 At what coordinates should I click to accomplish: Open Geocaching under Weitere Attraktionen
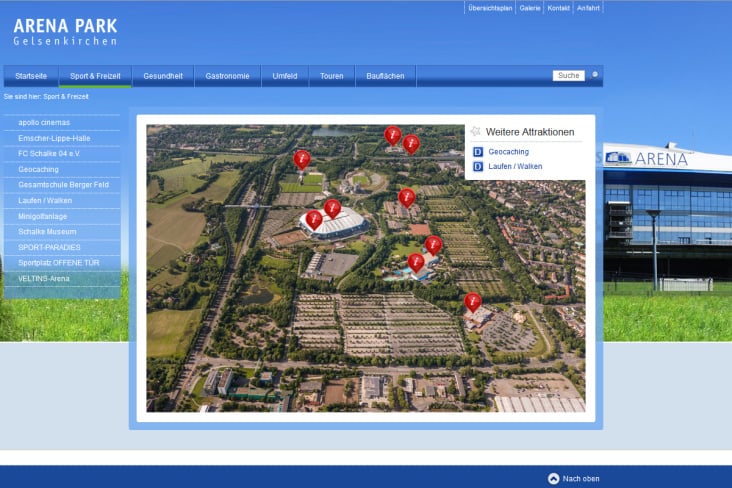[x=508, y=152]
